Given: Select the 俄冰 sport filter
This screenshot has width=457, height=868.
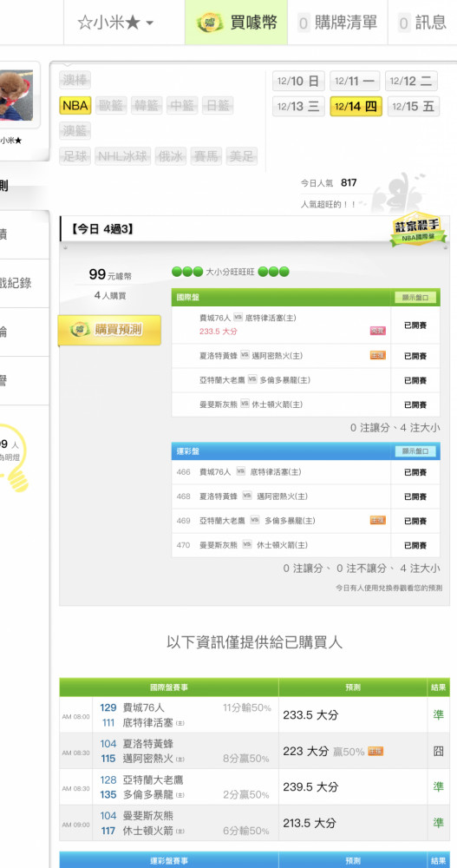Looking at the screenshot, I should pos(171,156).
